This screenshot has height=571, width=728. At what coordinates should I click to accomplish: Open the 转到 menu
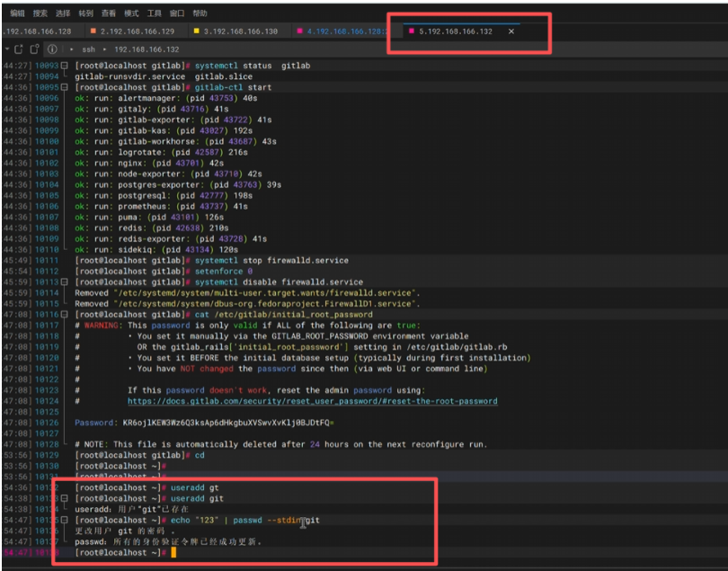(x=85, y=13)
